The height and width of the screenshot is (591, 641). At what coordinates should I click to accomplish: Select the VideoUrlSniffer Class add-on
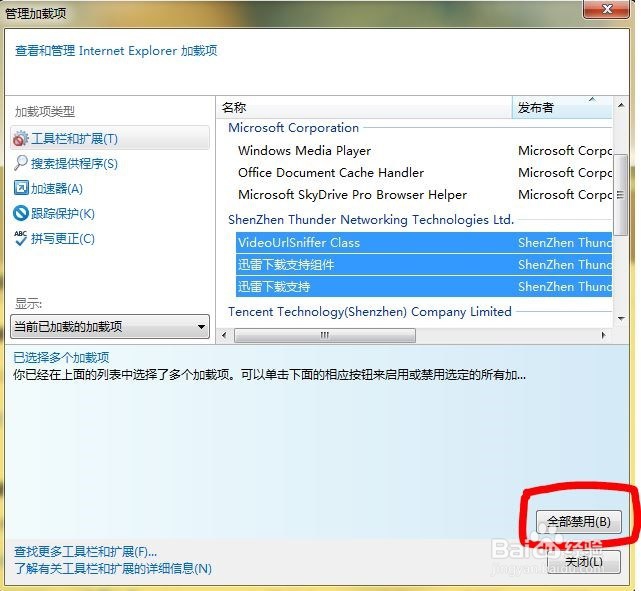pyautogui.click(x=424, y=243)
